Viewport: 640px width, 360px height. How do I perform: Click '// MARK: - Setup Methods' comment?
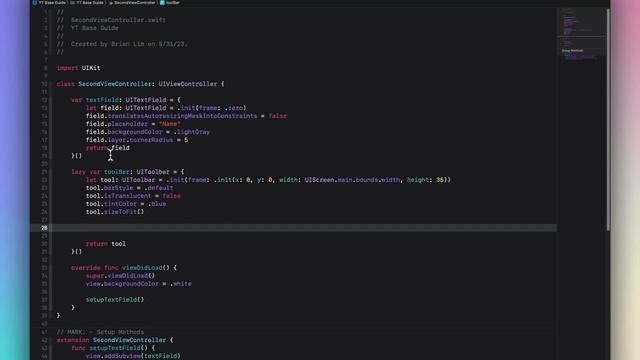pyautogui.click(x=100, y=332)
